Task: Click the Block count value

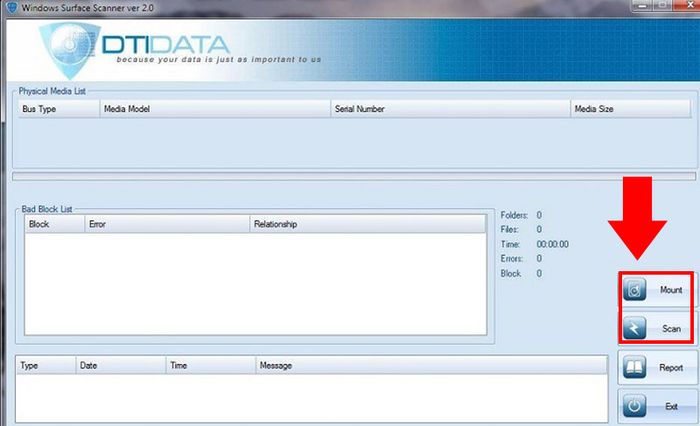Action: (x=539, y=273)
